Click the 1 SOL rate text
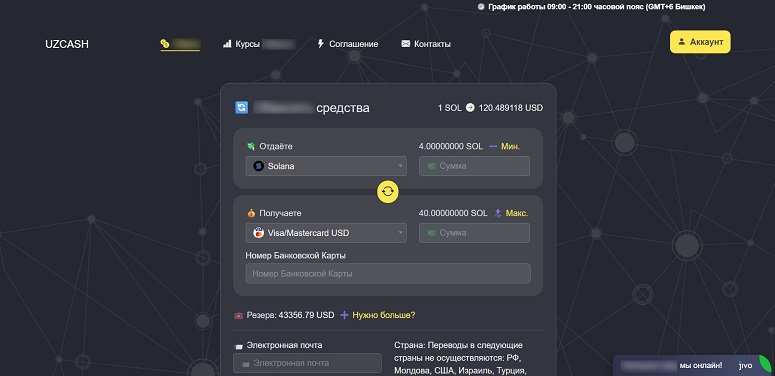The height and width of the screenshot is (376, 775). (449, 108)
